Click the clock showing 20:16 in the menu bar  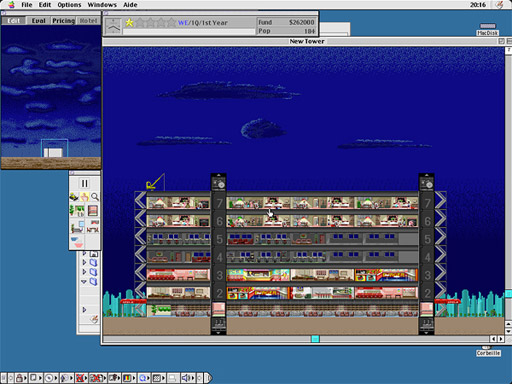point(478,5)
